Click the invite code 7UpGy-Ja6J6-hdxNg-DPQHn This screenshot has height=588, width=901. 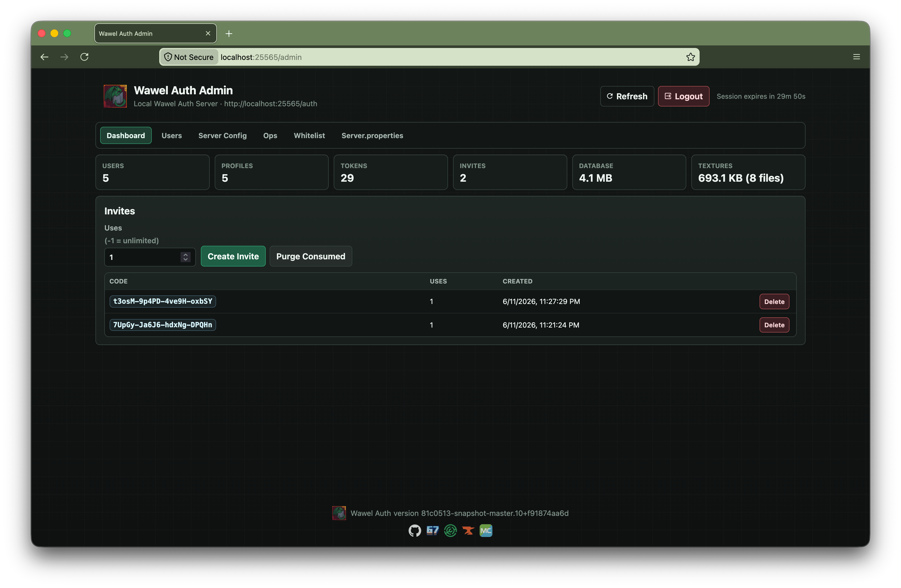tap(162, 325)
